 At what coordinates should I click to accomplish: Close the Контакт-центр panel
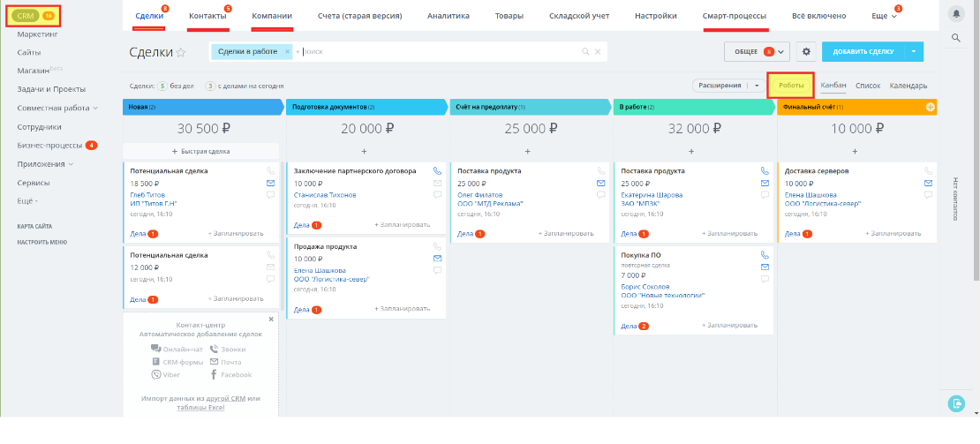tap(271, 320)
